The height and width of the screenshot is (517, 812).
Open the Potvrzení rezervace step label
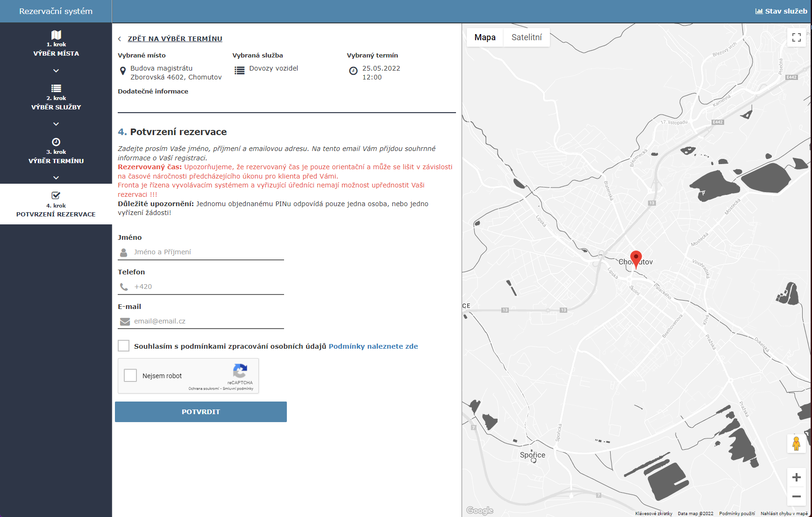[x=56, y=214]
